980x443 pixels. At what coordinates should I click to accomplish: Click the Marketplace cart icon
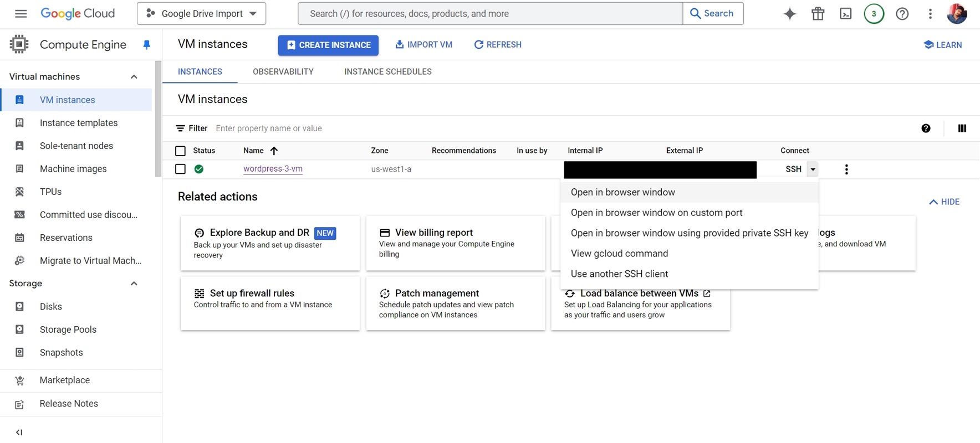19,380
